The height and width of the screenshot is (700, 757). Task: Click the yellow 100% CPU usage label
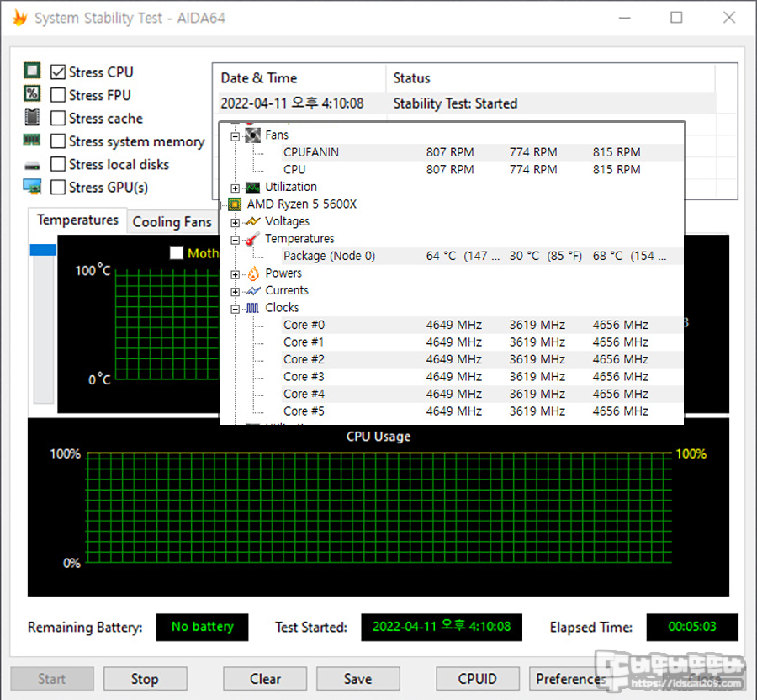tap(691, 453)
